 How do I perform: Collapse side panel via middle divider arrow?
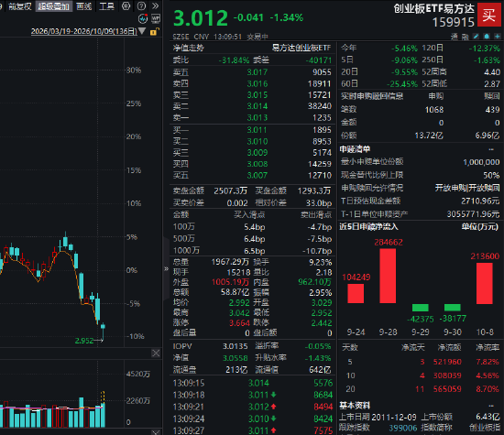166,268
